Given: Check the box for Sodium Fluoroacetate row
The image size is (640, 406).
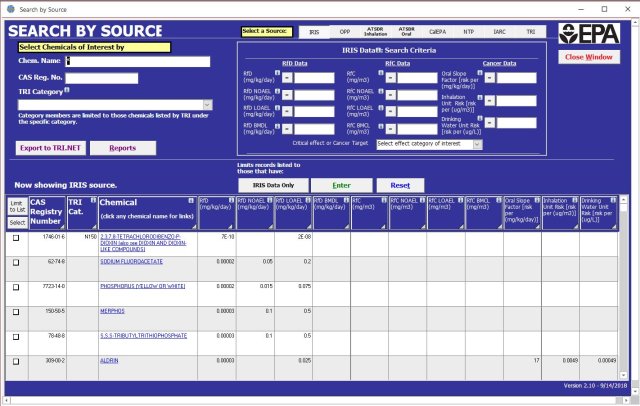Looking at the screenshot, I should click(15, 262).
